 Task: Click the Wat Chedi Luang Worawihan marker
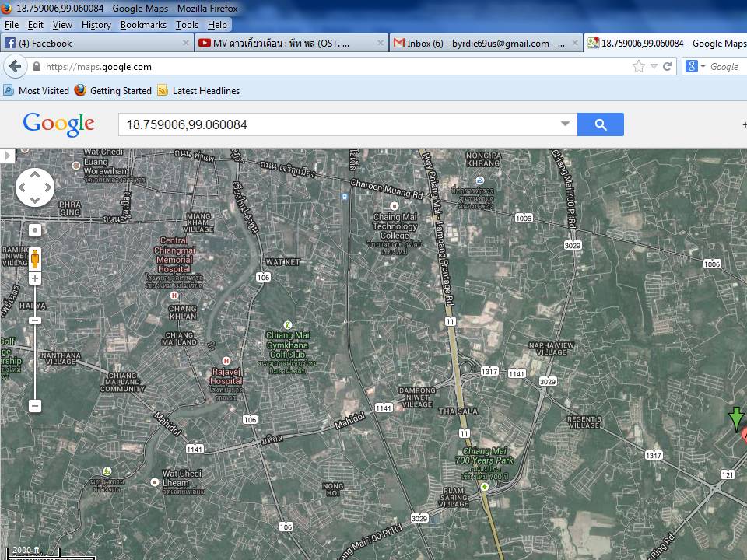75,165
